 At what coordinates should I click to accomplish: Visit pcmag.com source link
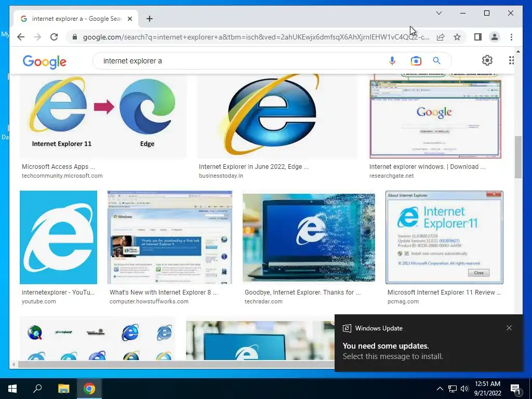403,301
